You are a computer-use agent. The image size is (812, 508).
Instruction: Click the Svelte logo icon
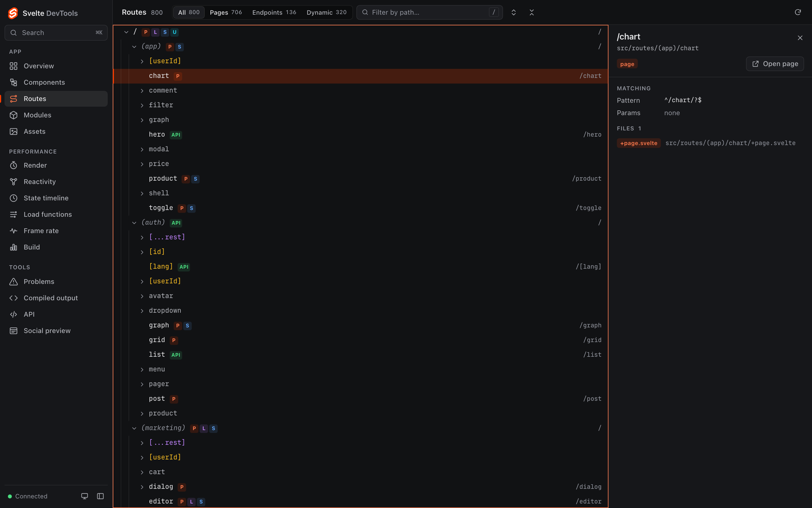[13, 13]
